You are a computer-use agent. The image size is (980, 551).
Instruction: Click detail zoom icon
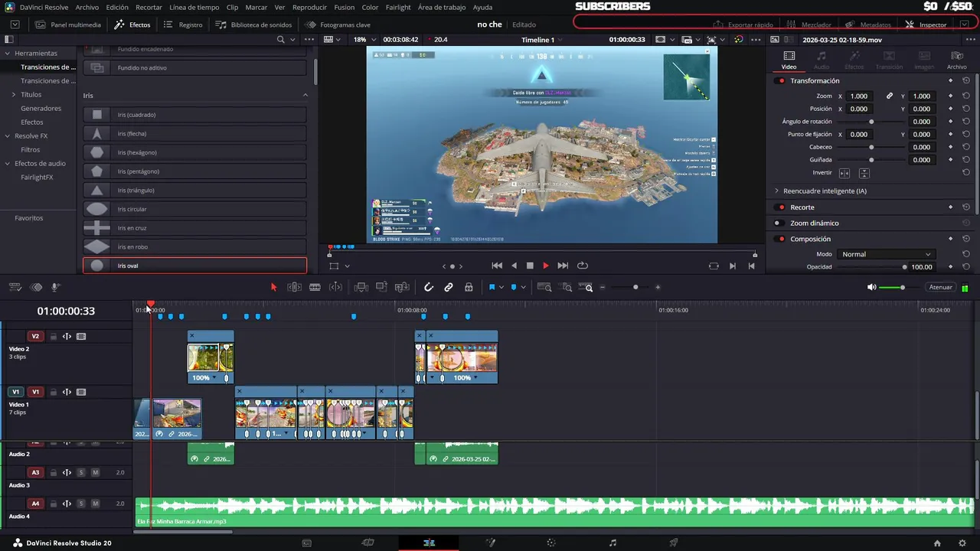[567, 287]
